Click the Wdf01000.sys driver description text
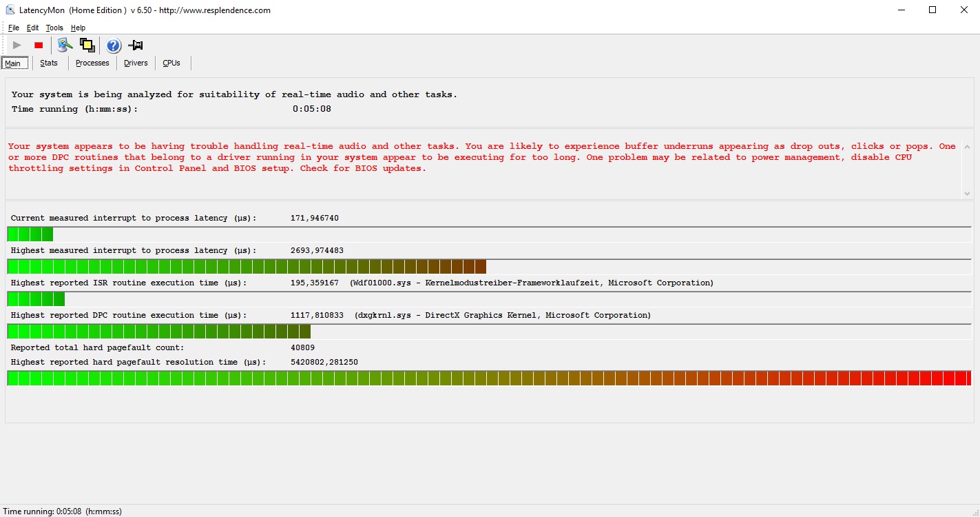Screen dimensions: 980x517 tap(532, 283)
